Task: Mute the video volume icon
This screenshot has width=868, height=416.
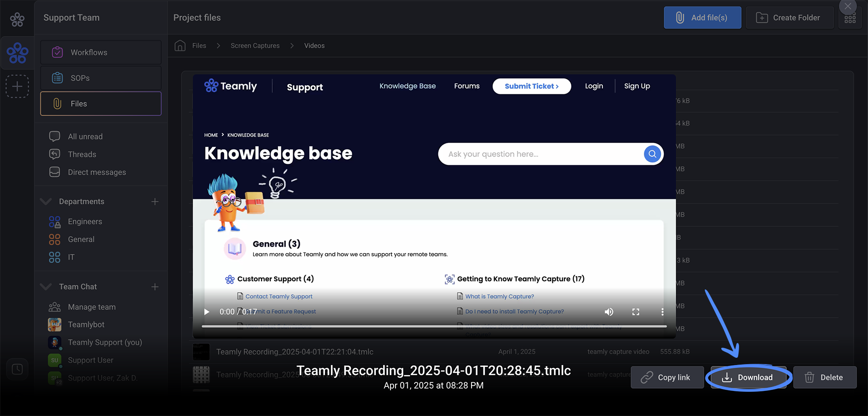Action: tap(609, 312)
